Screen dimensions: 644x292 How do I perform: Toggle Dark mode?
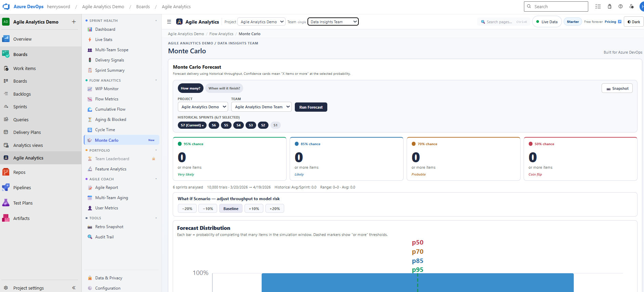coord(634,22)
